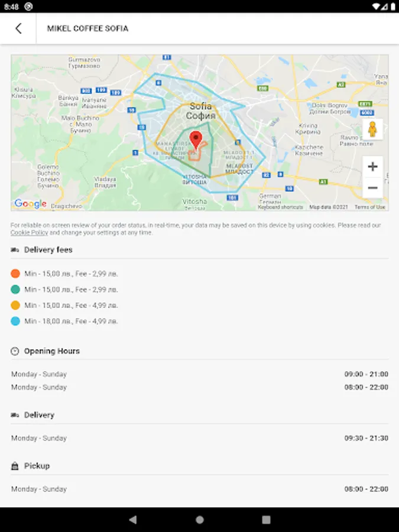Click the Pickup heading text

(x=37, y=466)
